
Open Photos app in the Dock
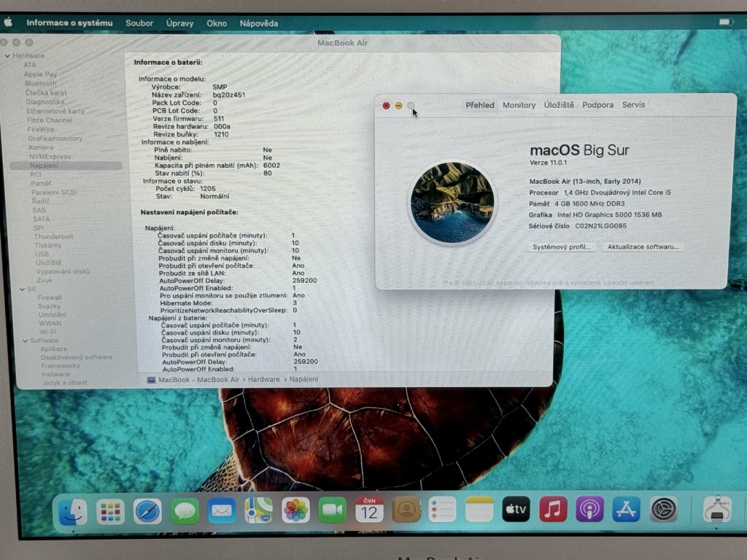click(x=295, y=510)
